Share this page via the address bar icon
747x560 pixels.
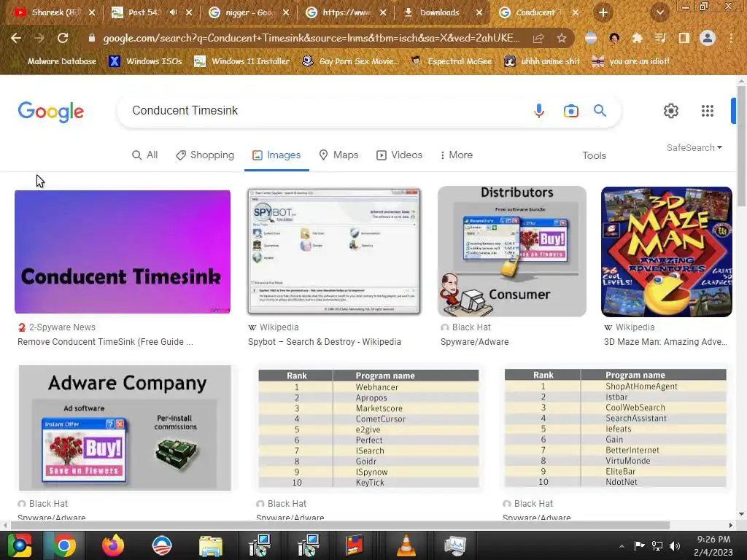click(538, 38)
